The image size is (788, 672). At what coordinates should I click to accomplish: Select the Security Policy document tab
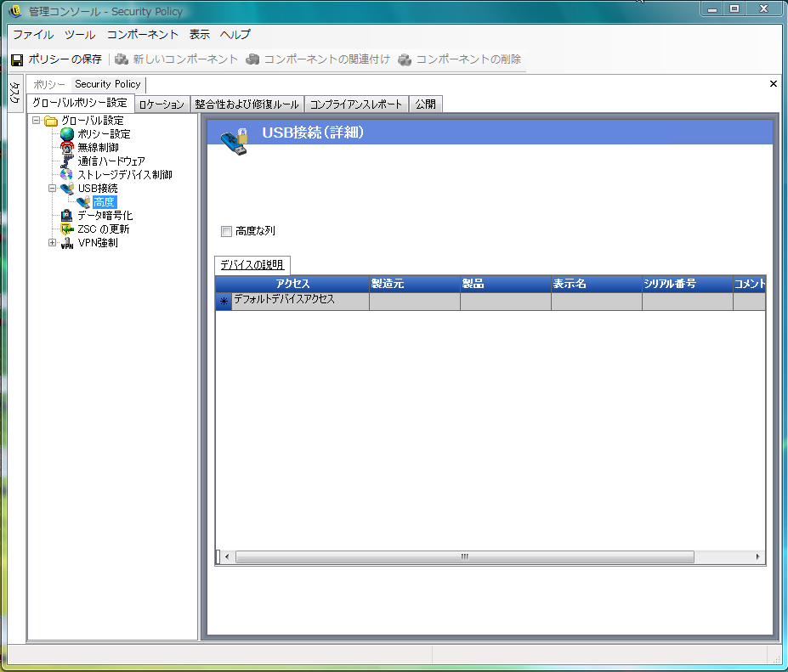pos(108,84)
